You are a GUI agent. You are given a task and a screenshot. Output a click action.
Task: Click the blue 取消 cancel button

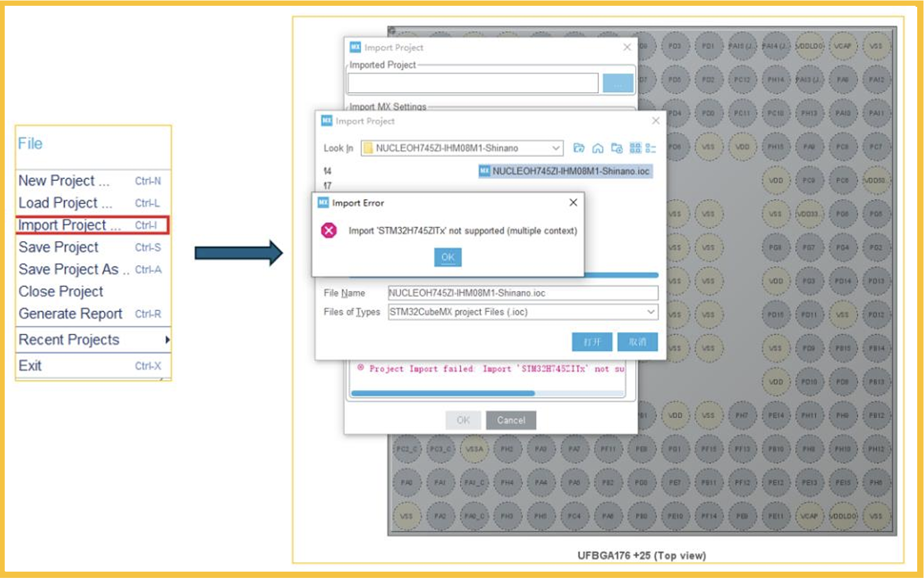click(x=638, y=342)
